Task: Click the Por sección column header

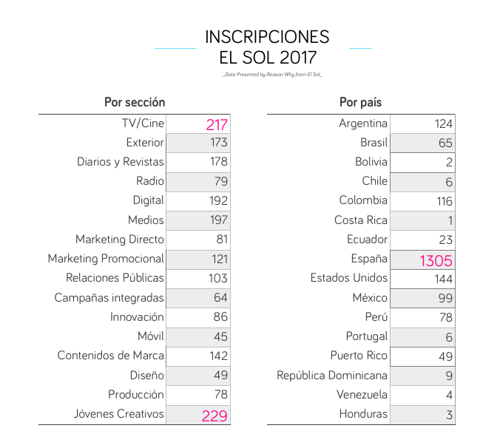Action: click(135, 102)
